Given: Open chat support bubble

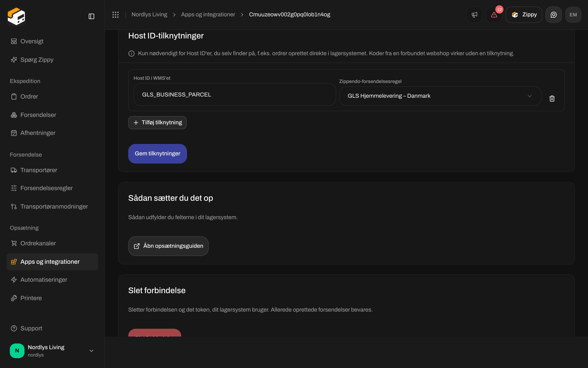Looking at the screenshot, I should pos(553,15).
